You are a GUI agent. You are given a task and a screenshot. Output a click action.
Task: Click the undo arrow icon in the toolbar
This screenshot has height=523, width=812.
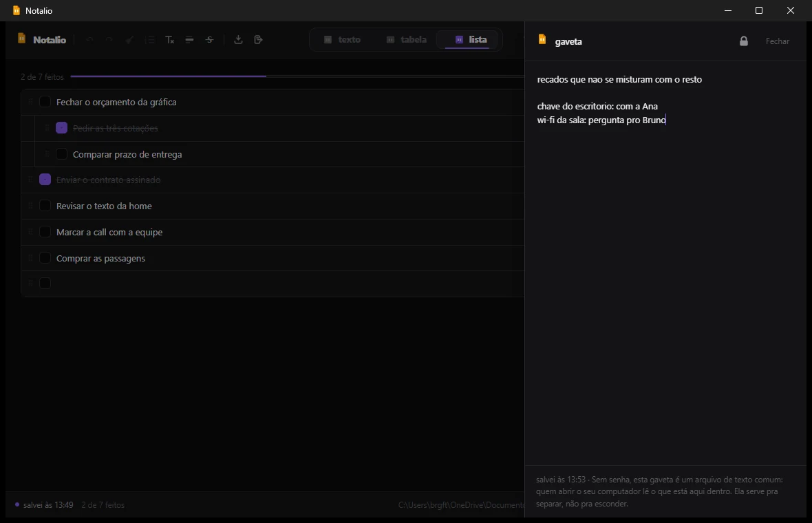89,40
